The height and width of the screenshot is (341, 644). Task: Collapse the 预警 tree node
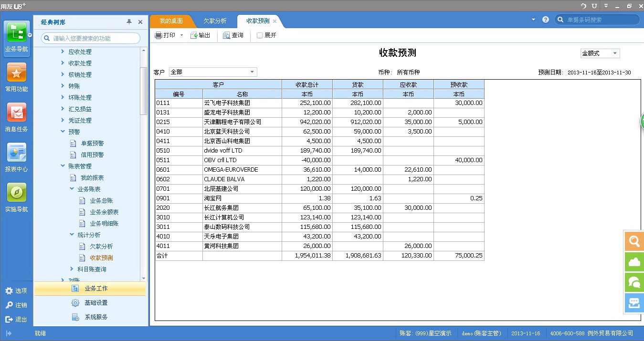(x=63, y=132)
